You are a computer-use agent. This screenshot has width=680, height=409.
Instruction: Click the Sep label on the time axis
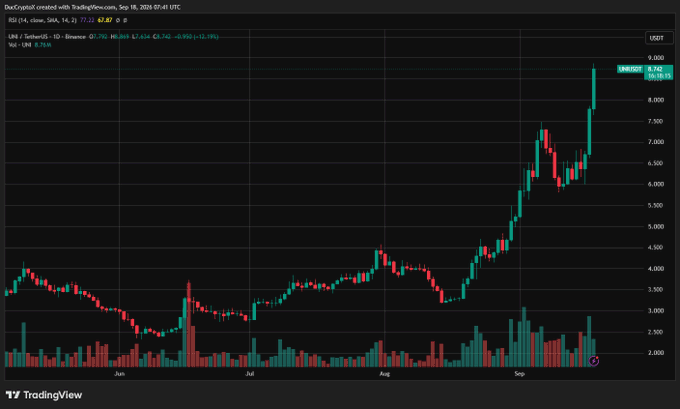point(520,374)
